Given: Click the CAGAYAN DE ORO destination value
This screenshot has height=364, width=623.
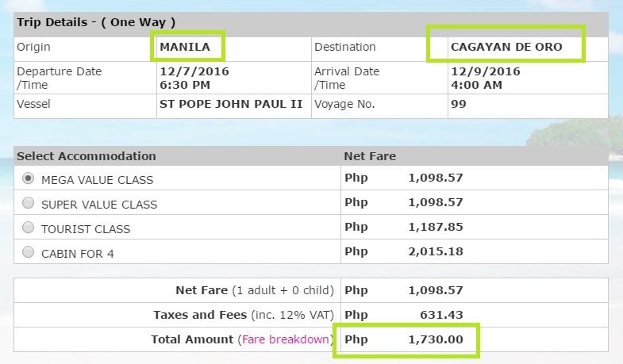Looking at the screenshot, I should click(506, 47).
